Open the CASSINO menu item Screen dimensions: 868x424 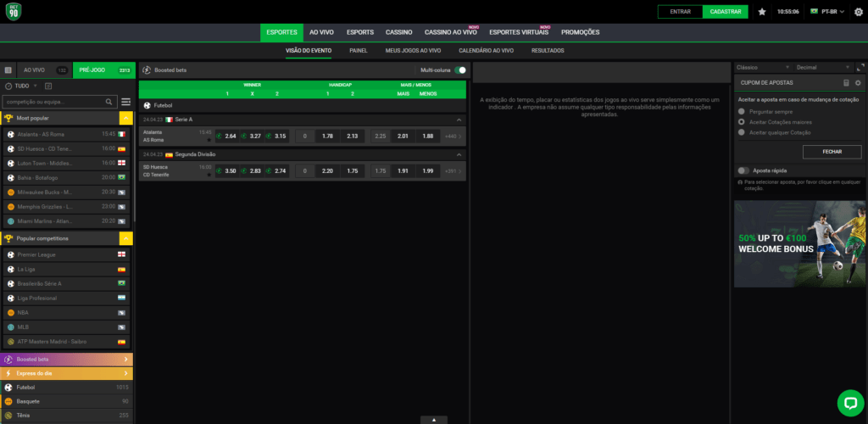398,32
